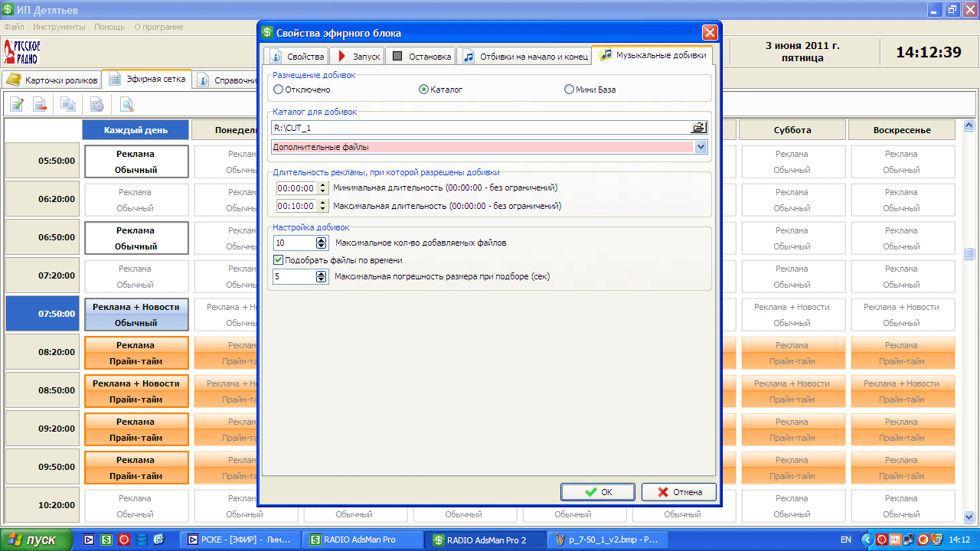Switch to 'РСКЕ - [ЭФИР]' taskbar window
The image size is (980, 551).
coord(240,540)
